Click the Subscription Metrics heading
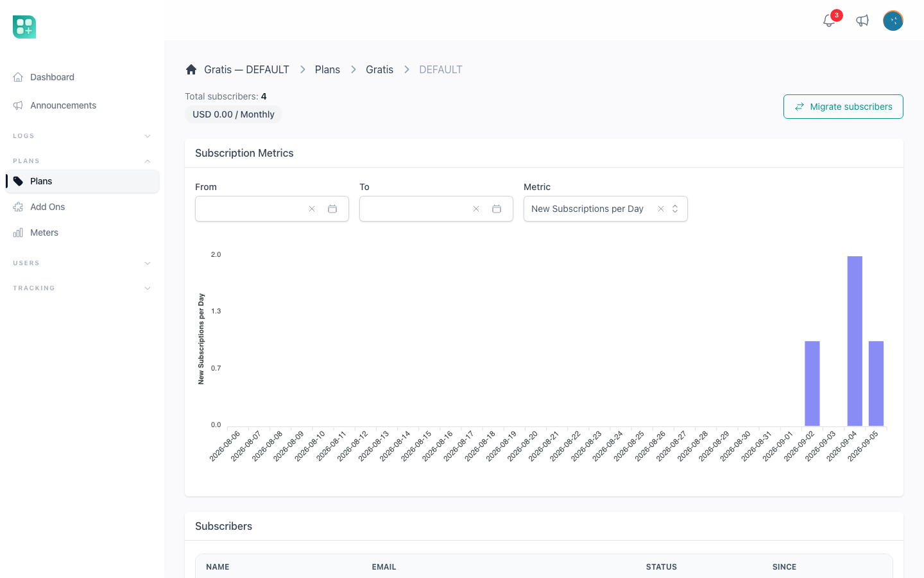Image resolution: width=924 pixels, height=578 pixels. point(244,153)
